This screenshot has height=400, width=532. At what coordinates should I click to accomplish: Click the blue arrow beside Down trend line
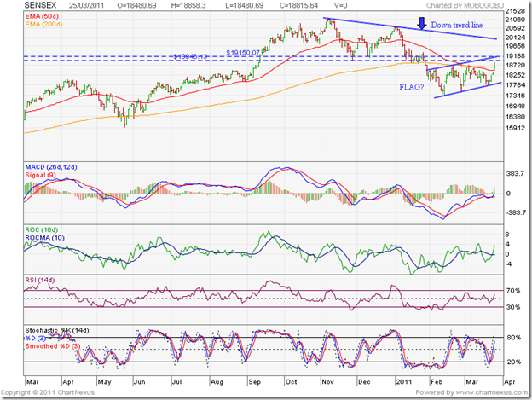[x=421, y=23]
